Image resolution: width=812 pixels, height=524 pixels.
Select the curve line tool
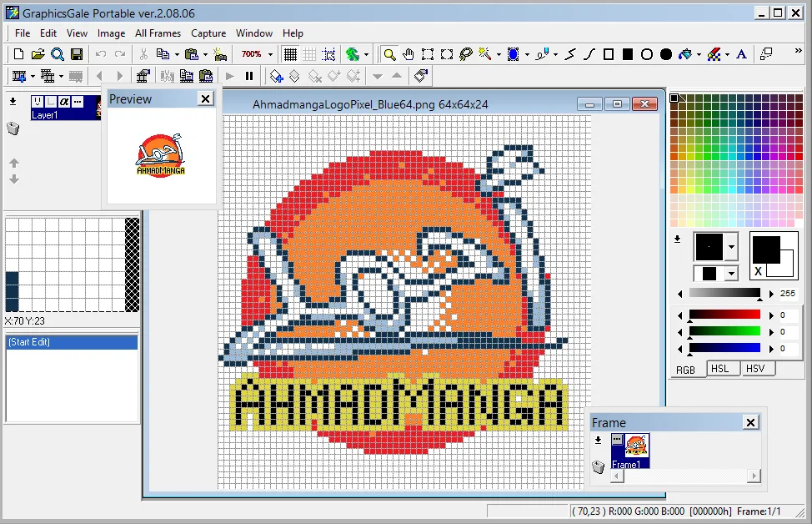tap(589, 54)
